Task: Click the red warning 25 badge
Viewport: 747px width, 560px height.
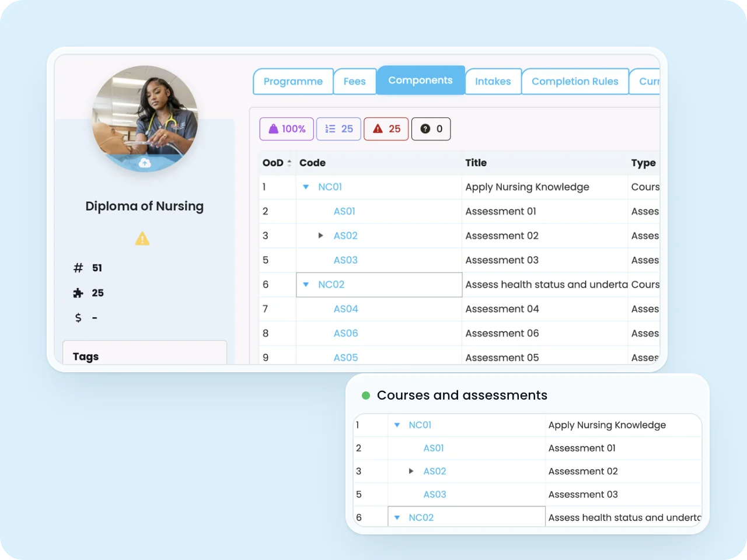Action: coord(386,129)
